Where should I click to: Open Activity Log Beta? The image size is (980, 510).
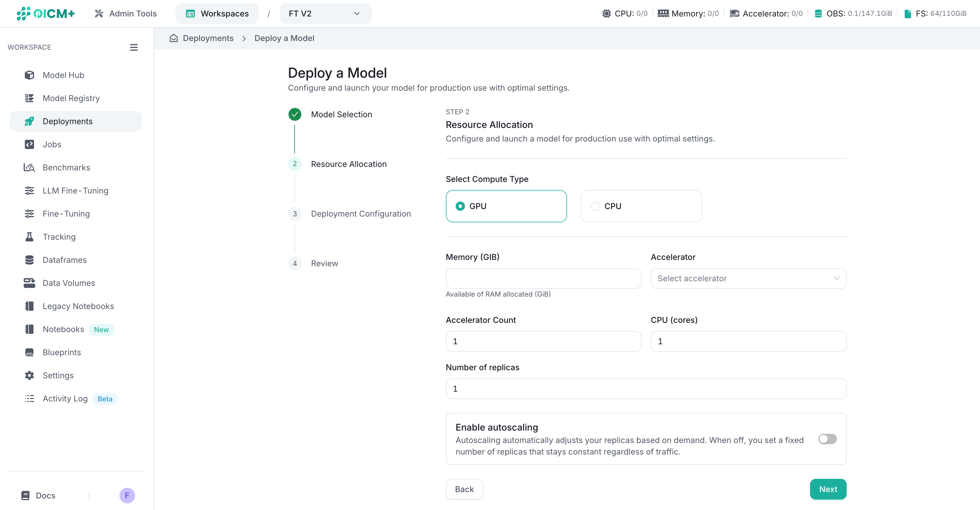coord(76,399)
